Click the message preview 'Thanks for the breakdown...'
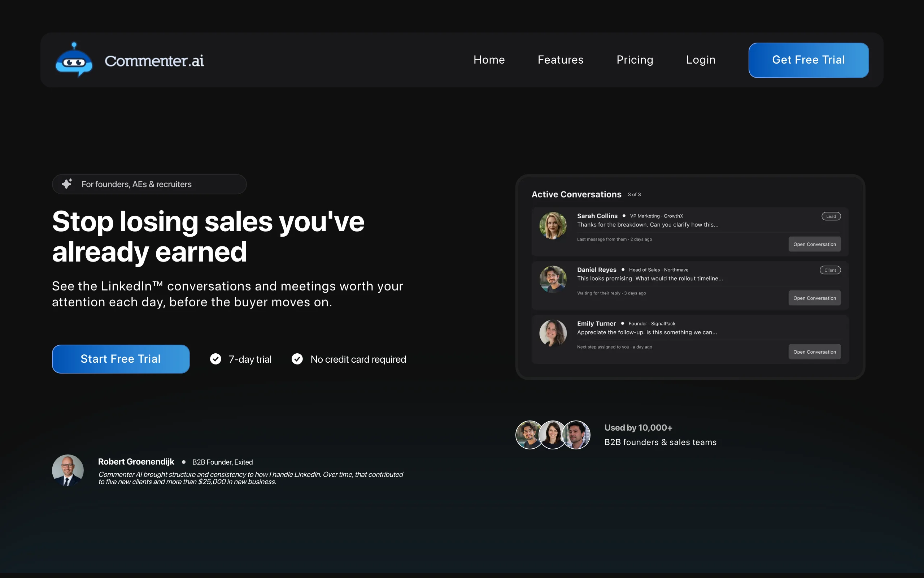This screenshot has height=578, width=924. point(648,225)
